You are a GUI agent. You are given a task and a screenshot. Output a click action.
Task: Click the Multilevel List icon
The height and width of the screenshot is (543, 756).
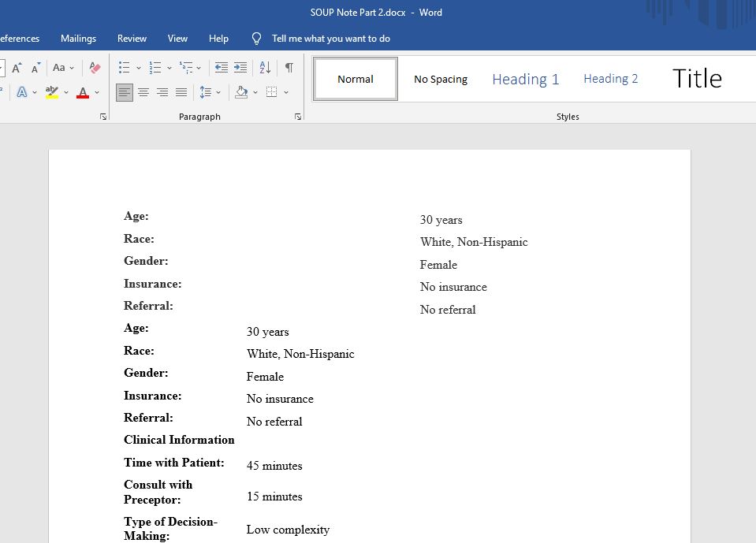[x=185, y=68]
